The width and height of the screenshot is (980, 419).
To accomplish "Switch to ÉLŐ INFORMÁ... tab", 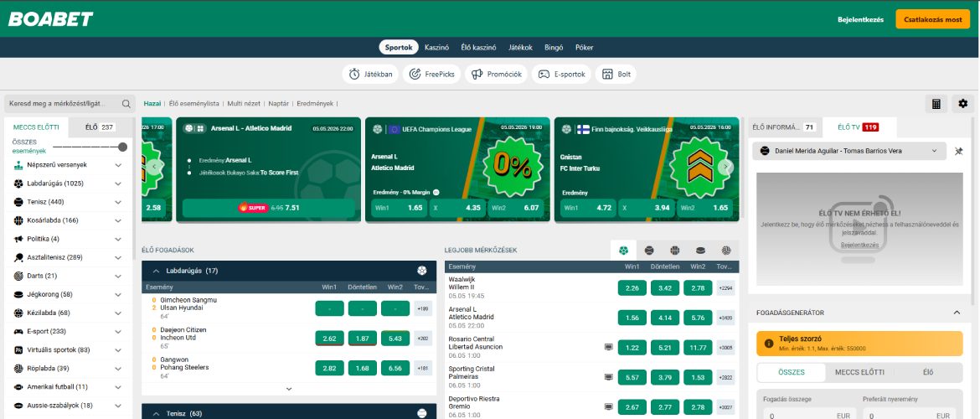I will point(785,127).
